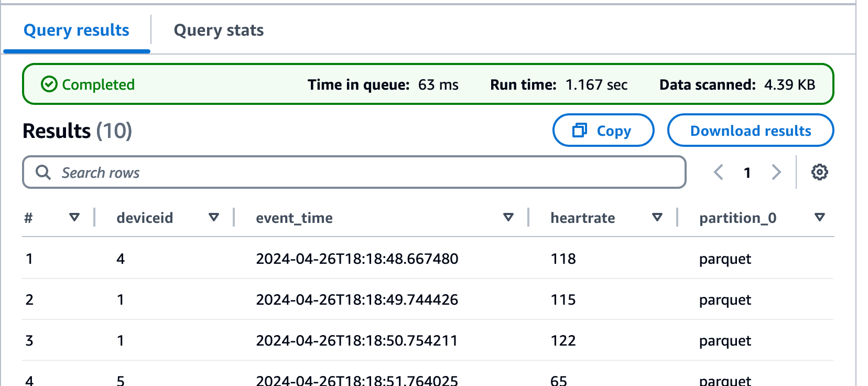Click the heartrate column header label
The width and height of the screenshot is (868, 386).
(x=583, y=218)
